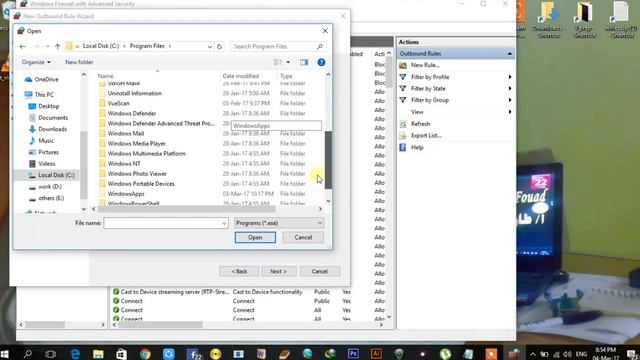Open the change view dropdown arrow

click(288, 62)
